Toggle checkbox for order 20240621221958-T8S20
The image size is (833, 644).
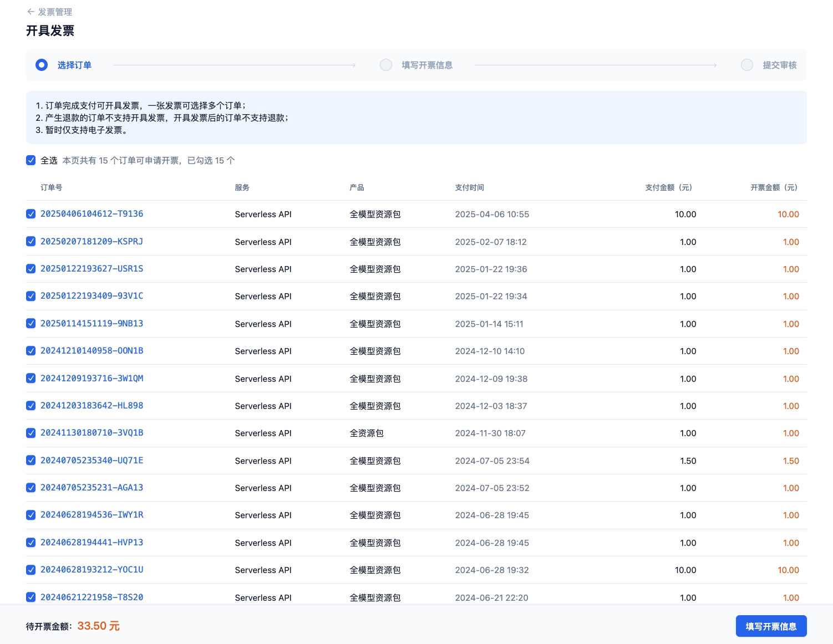31,597
